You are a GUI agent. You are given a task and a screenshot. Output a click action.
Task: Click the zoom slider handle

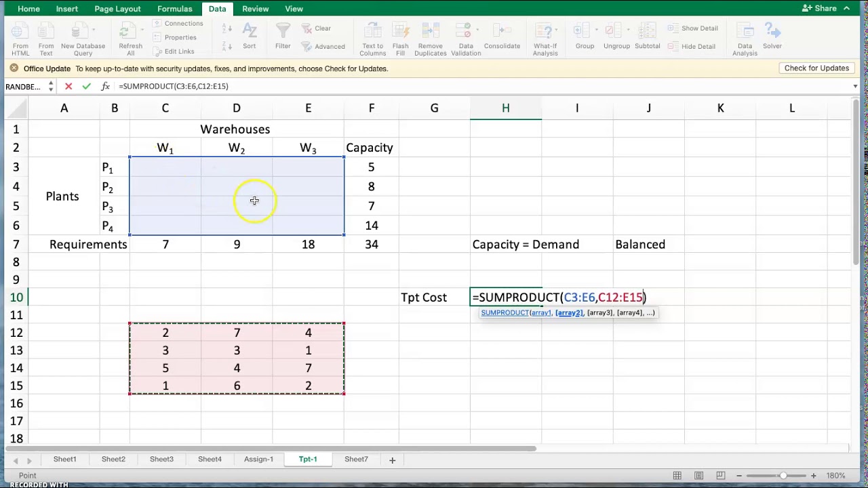click(x=783, y=476)
